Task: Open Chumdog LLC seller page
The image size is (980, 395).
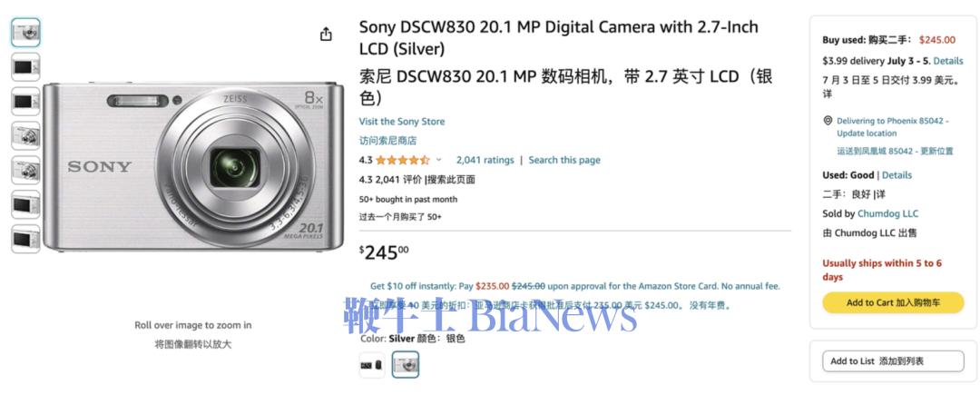Action: pyautogui.click(x=887, y=213)
